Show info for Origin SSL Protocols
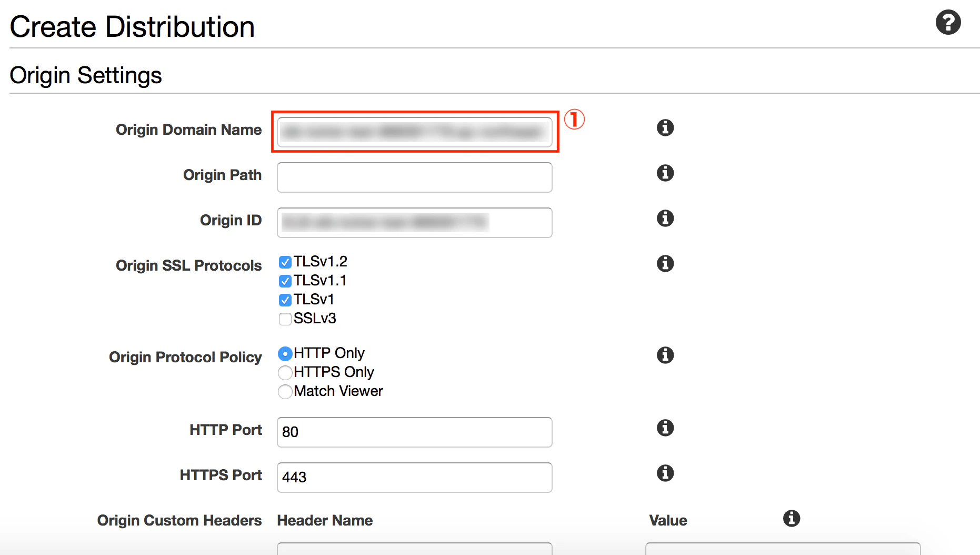Image resolution: width=980 pixels, height=555 pixels. (665, 263)
